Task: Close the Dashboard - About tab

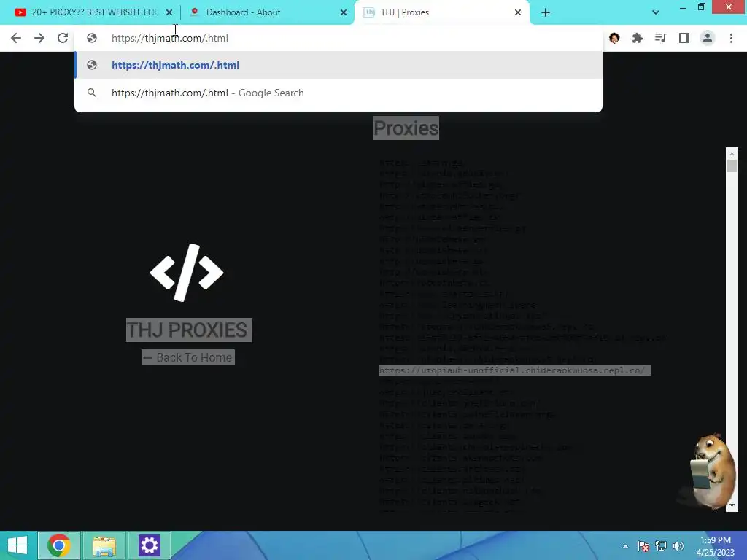Action: [344, 12]
